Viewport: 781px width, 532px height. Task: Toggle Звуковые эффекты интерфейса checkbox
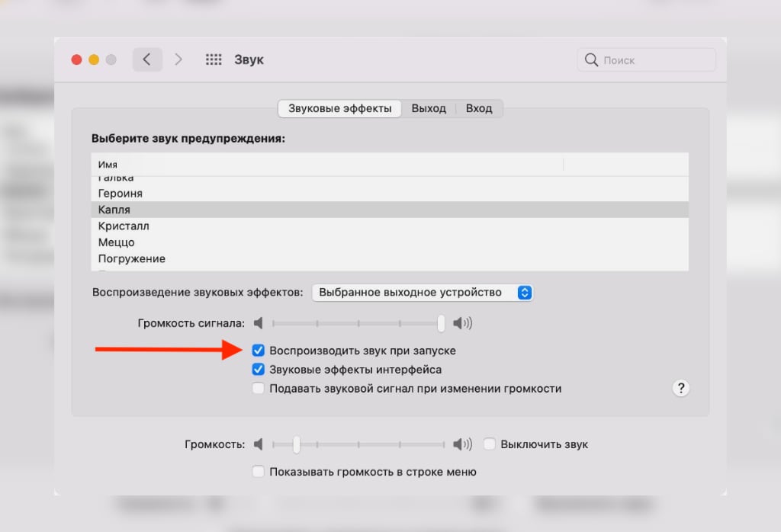pos(258,369)
